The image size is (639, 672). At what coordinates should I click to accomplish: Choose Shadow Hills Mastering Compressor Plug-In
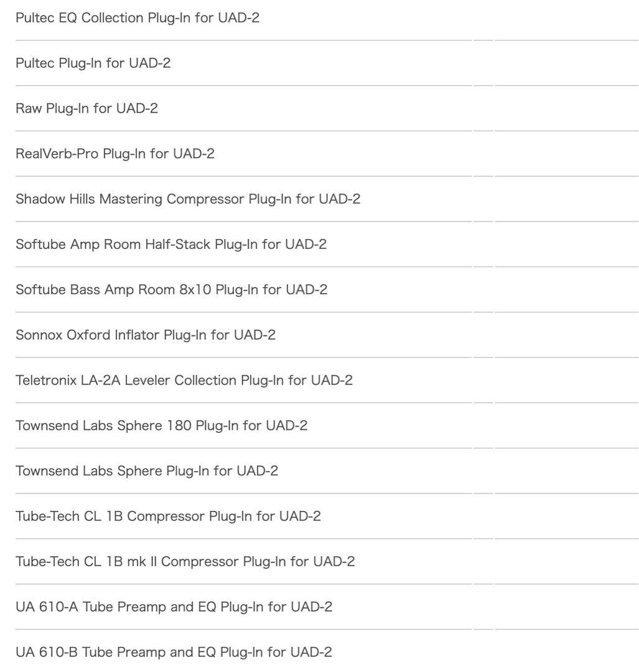point(188,199)
